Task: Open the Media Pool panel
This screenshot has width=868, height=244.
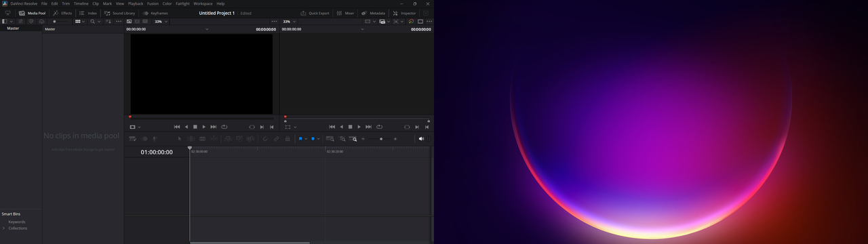Action: coord(32,13)
